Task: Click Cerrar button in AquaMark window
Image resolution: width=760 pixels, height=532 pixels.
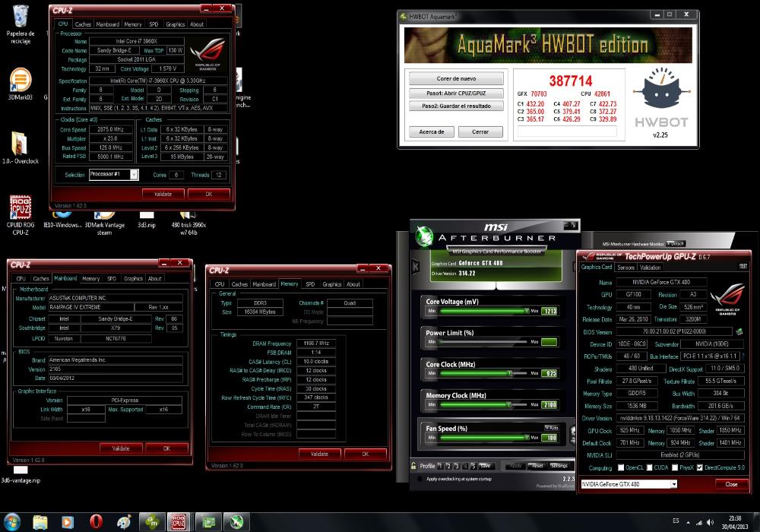Action: 480,131
